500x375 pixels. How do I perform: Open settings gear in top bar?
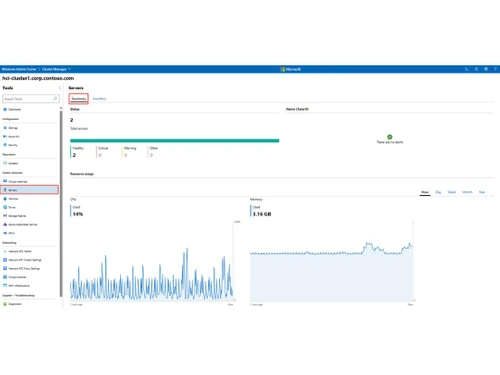[486, 69]
